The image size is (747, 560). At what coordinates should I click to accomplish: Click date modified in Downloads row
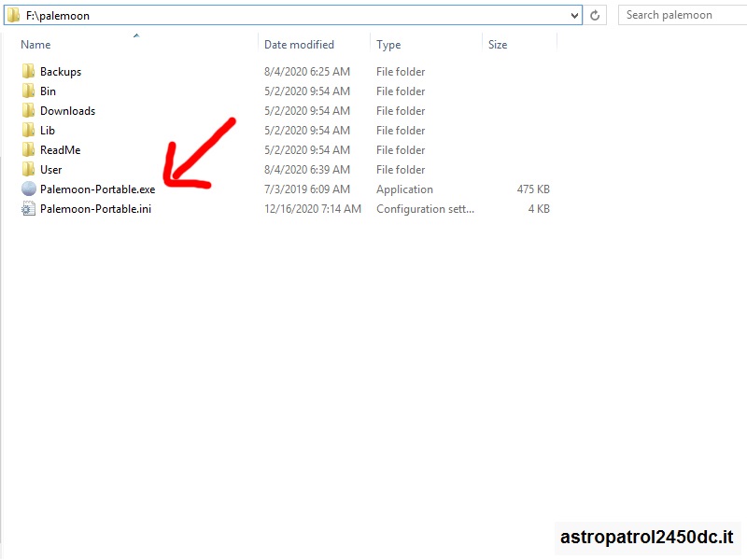tap(307, 110)
